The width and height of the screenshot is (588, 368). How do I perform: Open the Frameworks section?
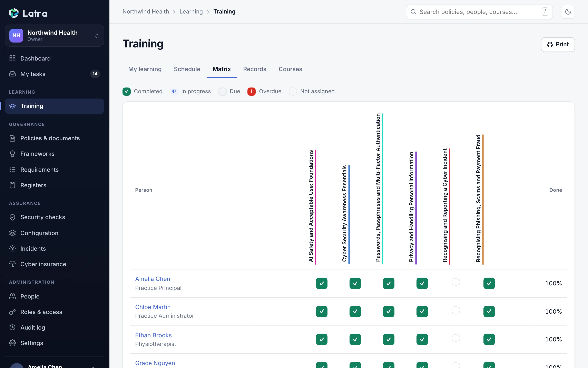(x=55, y=154)
